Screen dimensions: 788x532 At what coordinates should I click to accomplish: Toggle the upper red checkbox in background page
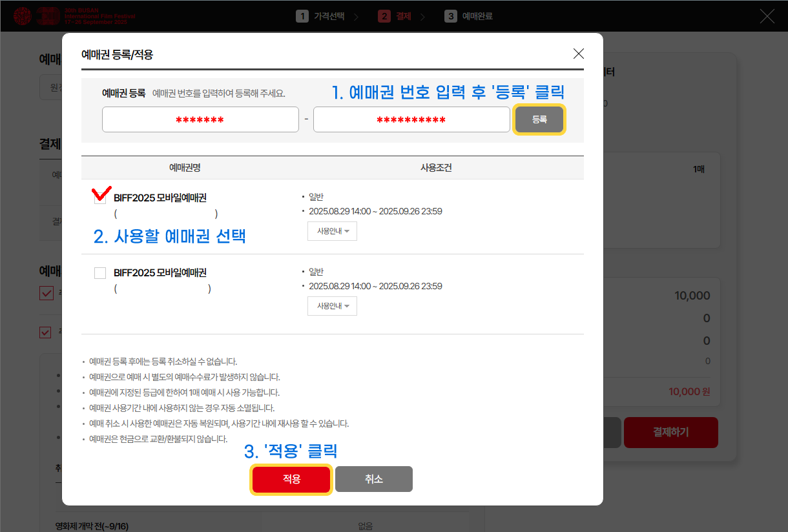(46, 294)
